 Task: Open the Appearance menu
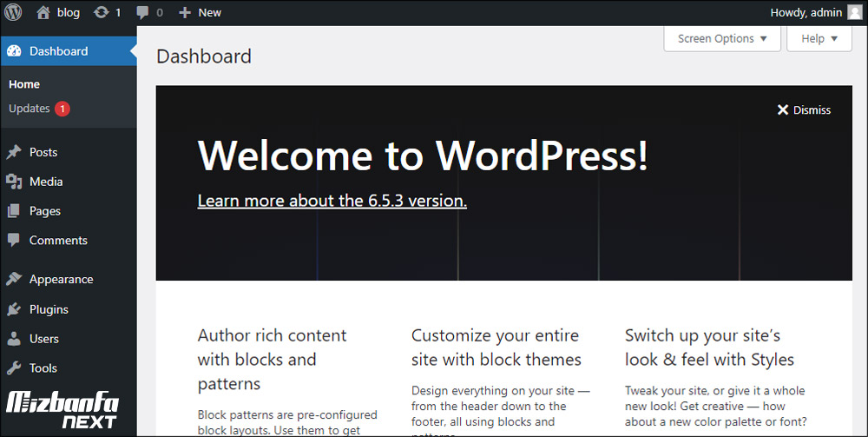click(x=69, y=279)
